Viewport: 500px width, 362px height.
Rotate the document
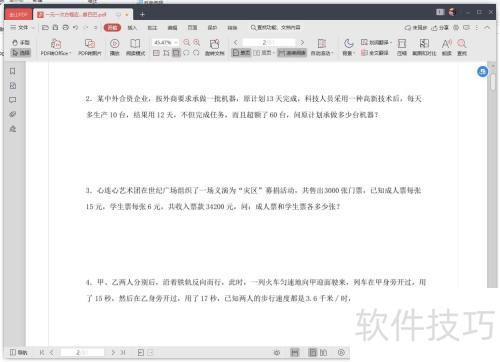coord(215,47)
